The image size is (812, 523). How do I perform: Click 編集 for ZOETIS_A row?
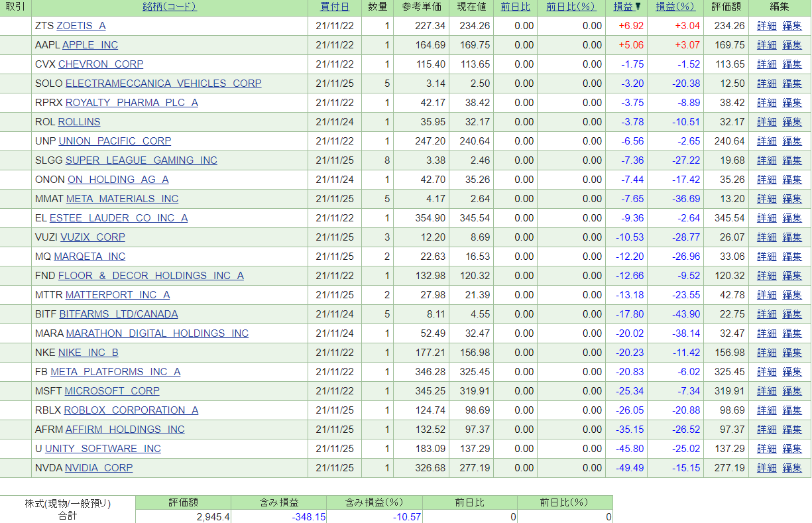(x=792, y=26)
